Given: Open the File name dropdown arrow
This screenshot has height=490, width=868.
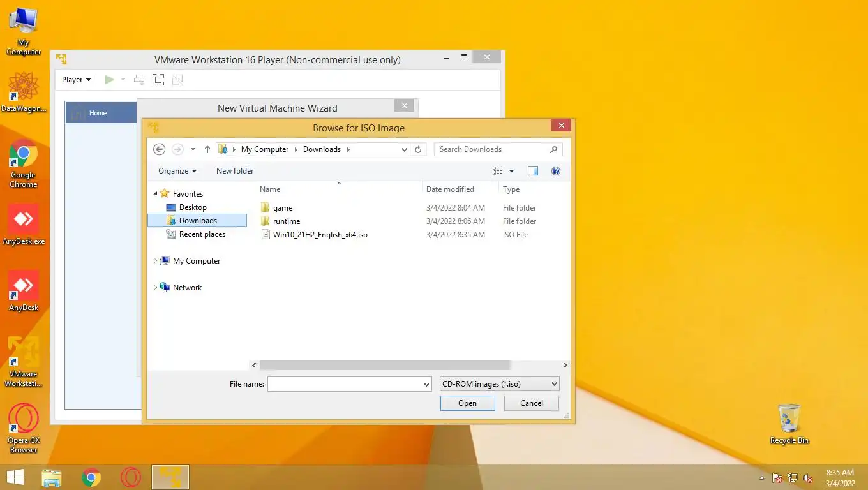Looking at the screenshot, I should click(x=427, y=384).
